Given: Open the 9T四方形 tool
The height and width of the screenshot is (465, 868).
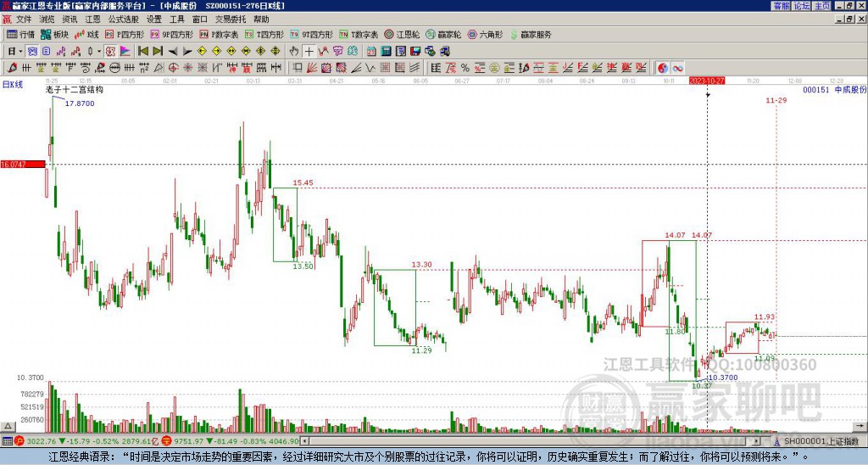Looking at the screenshot, I should [x=311, y=34].
